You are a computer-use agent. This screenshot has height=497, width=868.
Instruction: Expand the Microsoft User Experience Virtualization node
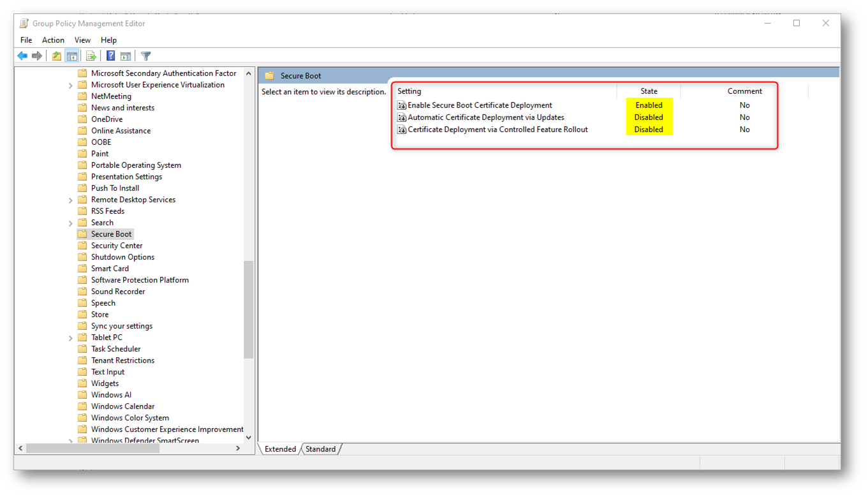(71, 85)
